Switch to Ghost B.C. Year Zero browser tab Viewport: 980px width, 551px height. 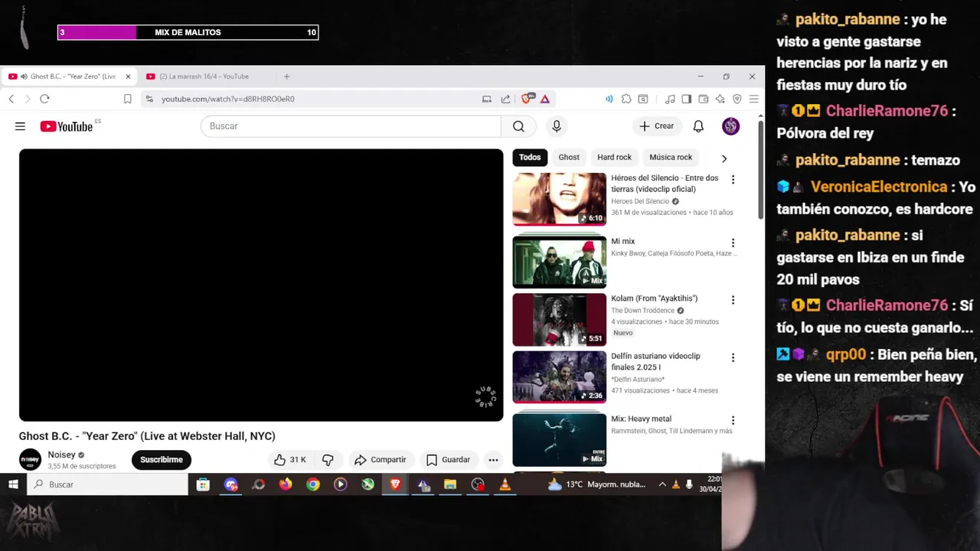67,77
